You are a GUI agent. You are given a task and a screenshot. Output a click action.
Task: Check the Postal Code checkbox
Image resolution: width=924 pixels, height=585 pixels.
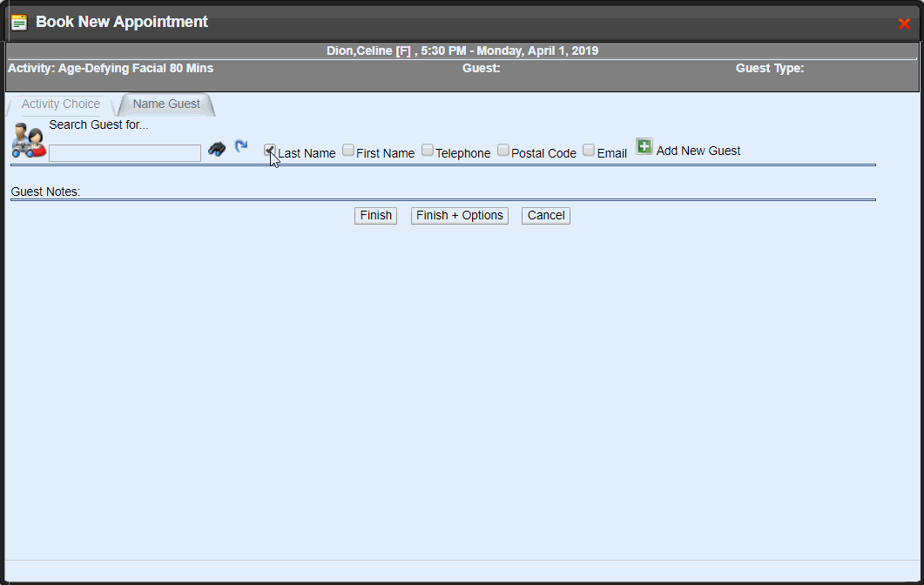pos(502,151)
